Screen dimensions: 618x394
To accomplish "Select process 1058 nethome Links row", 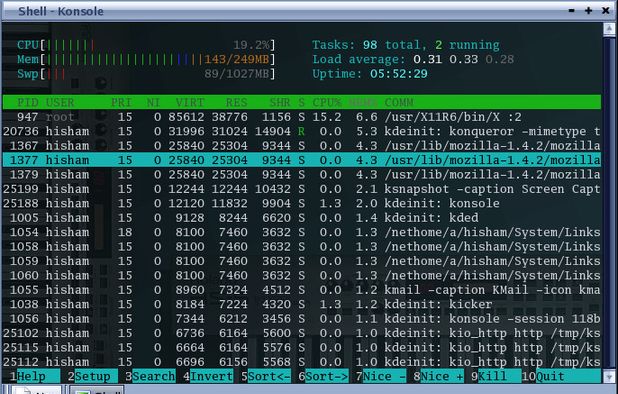I will click(x=302, y=247).
